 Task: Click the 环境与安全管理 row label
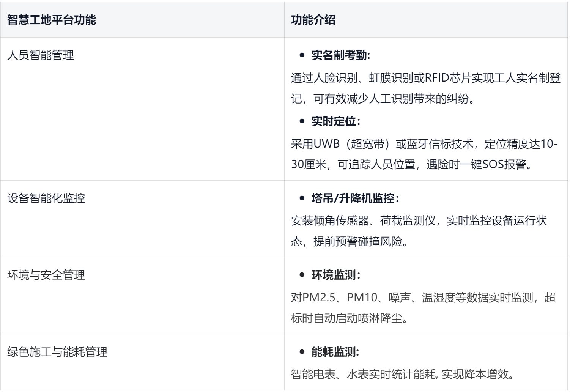pyautogui.click(x=46, y=275)
